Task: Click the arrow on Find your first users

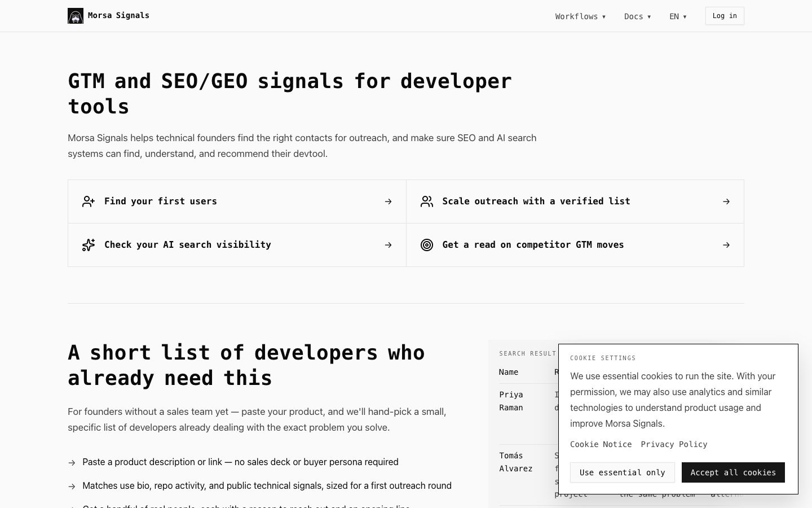Action: click(388, 202)
